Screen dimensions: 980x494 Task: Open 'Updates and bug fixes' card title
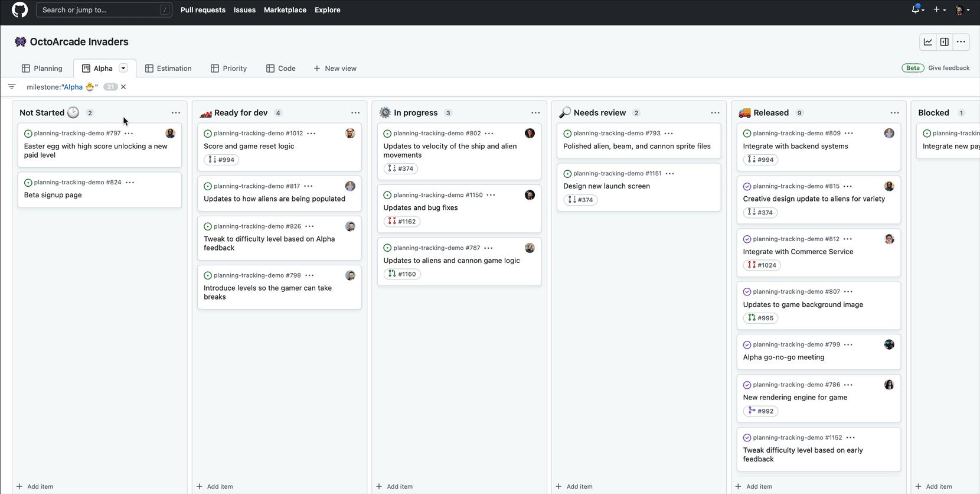click(421, 208)
